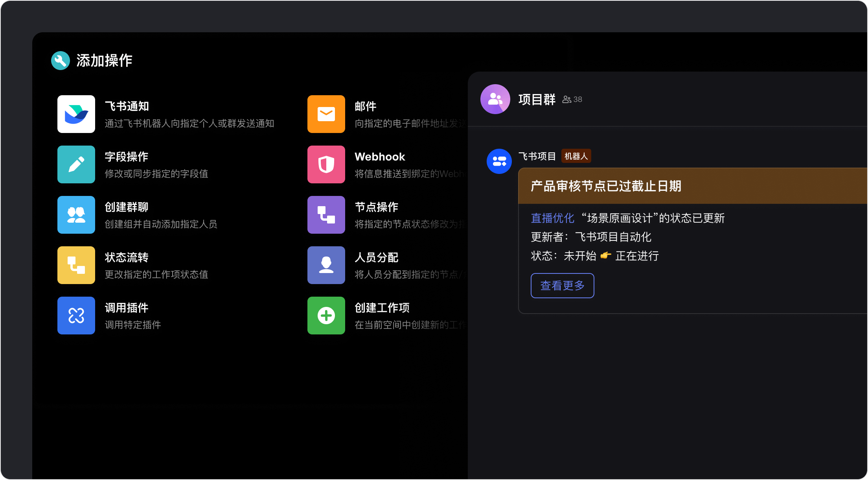Select the 人员分配 person icon
The height and width of the screenshot is (480, 868).
pyautogui.click(x=326, y=265)
